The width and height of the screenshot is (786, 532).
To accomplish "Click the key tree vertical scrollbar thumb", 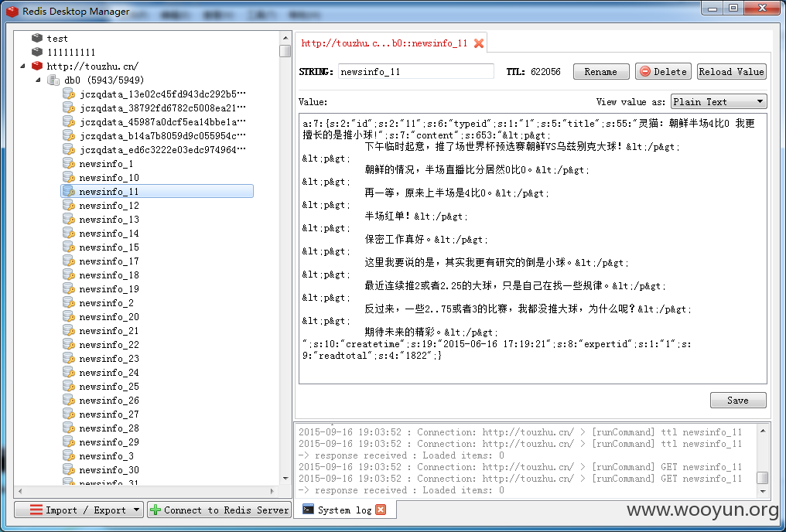I will (x=285, y=51).
